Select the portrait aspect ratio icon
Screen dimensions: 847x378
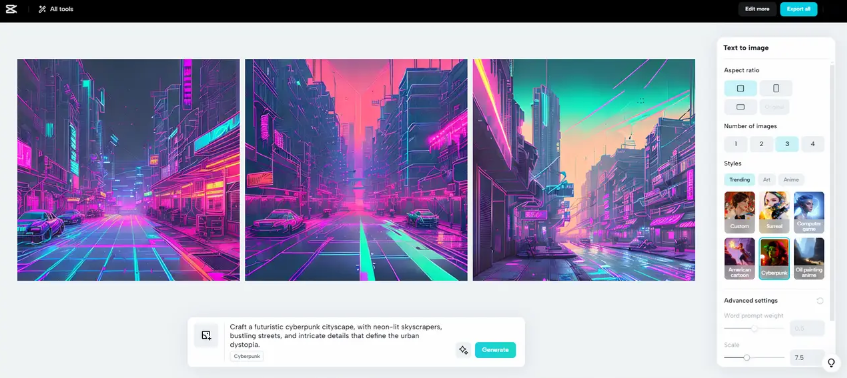click(x=776, y=88)
